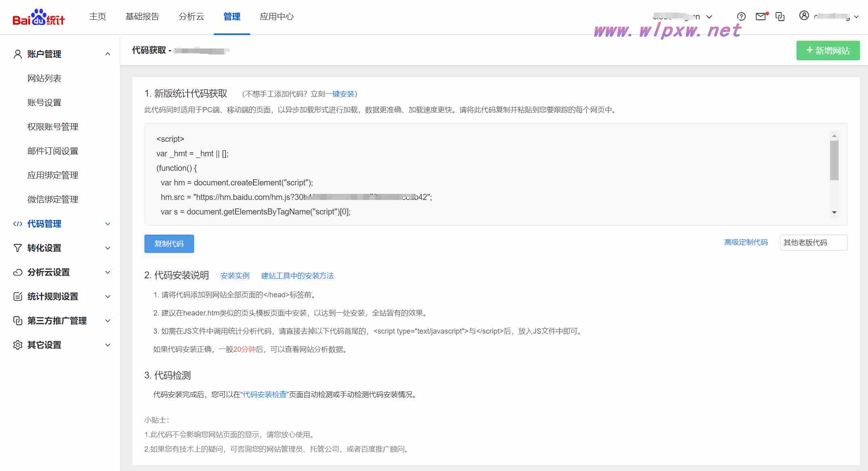Expand the 转化设置 section chevron

(108, 248)
